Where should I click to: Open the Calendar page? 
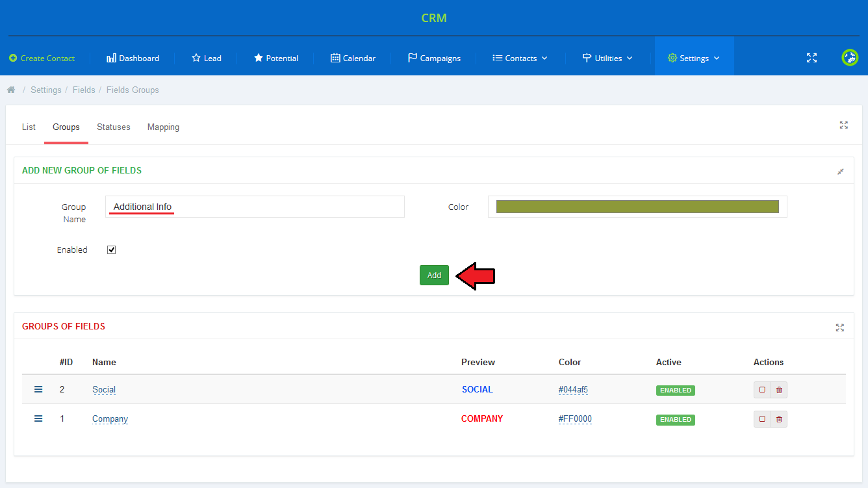coord(353,58)
